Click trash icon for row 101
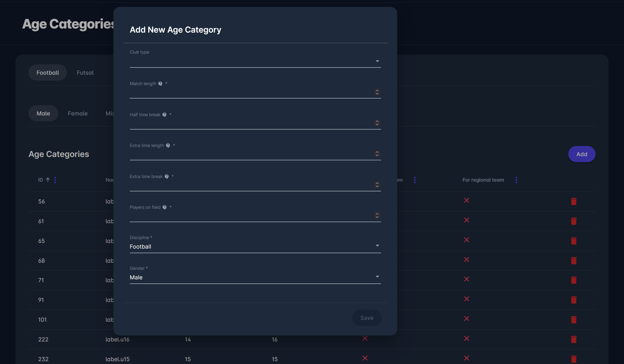 coord(574,320)
